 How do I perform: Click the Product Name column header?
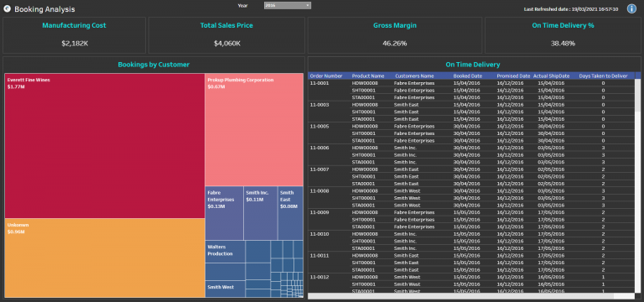(x=368, y=76)
